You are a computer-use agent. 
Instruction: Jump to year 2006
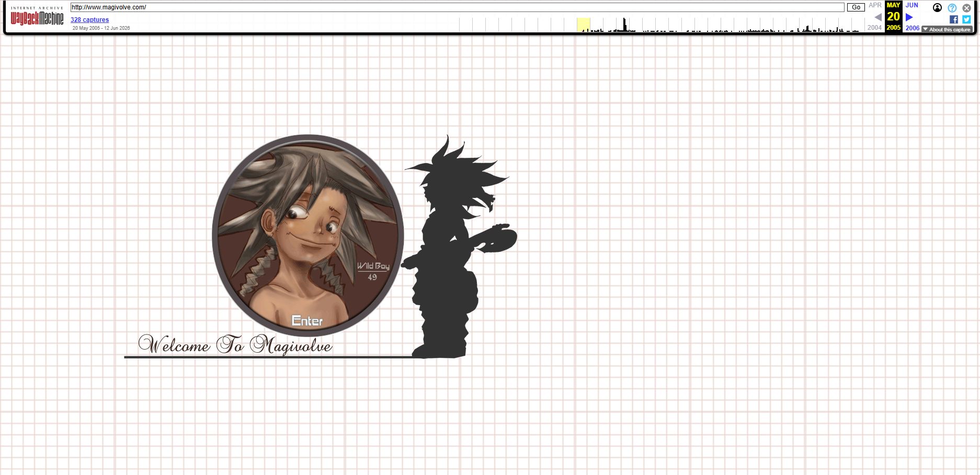click(x=913, y=28)
